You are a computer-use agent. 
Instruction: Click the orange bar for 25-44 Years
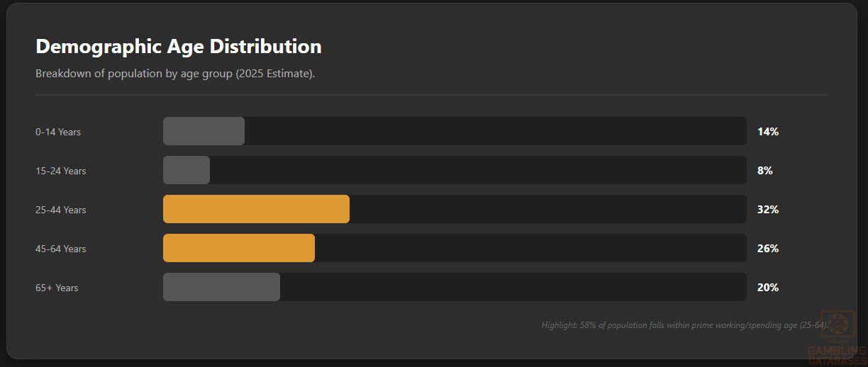point(256,209)
